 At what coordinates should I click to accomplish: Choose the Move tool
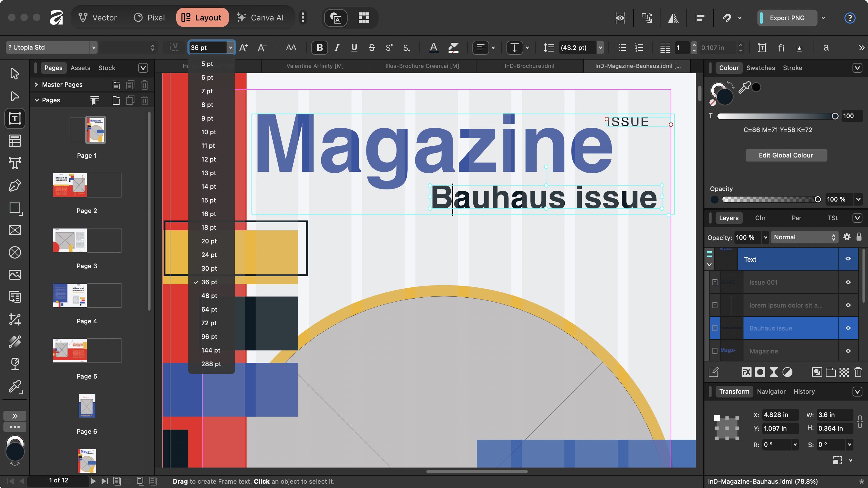(15, 73)
